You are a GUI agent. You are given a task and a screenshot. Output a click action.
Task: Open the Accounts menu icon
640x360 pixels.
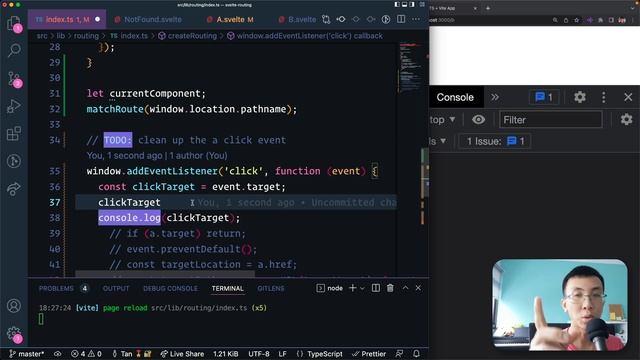(x=14, y=306)
